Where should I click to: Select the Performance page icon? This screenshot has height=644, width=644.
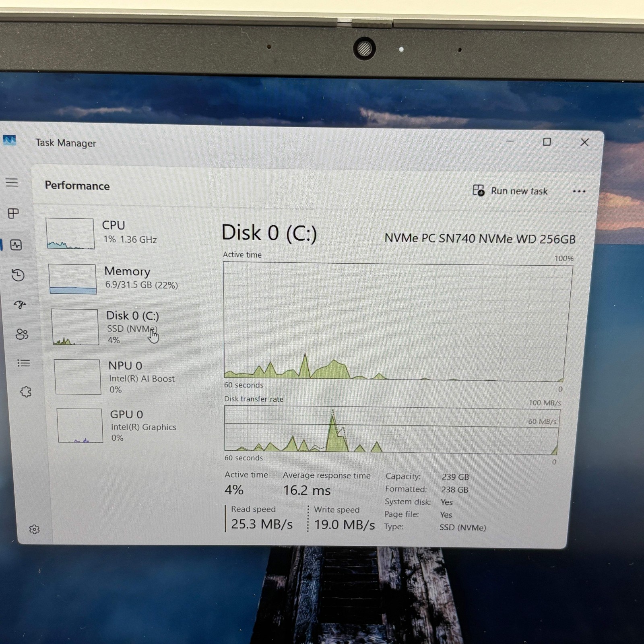pos(16,245)
